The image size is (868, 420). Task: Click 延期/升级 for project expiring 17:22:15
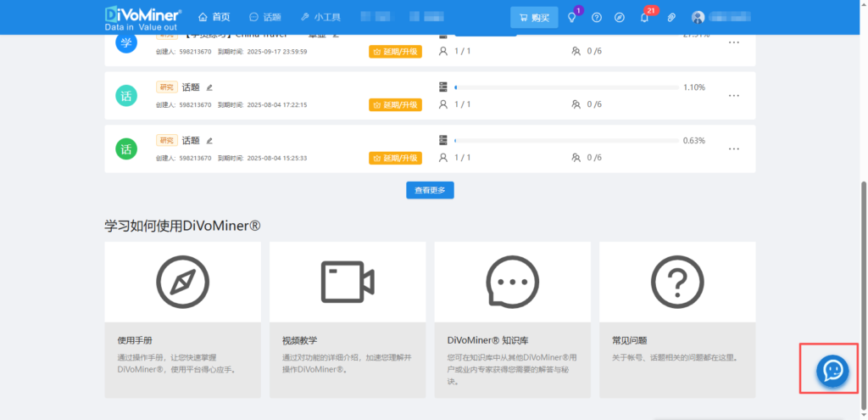395,104
